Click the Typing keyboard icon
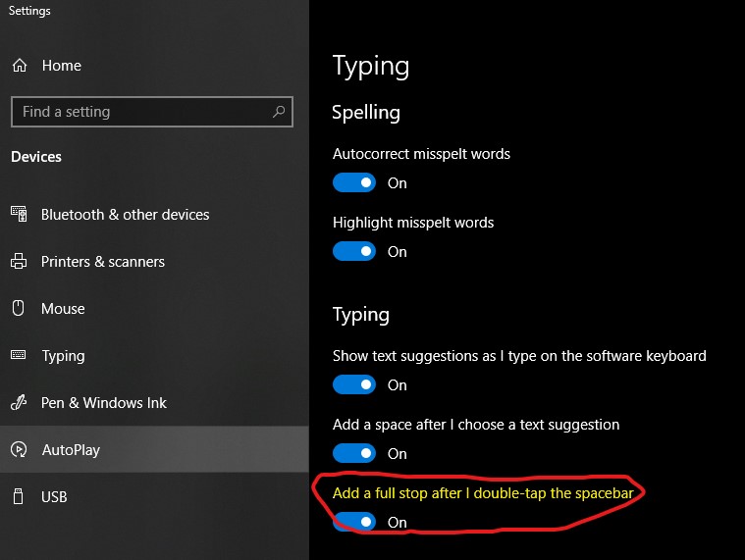The width and height of the screenshot is (745, 560). pyautogui.click(x=19, y=355)
